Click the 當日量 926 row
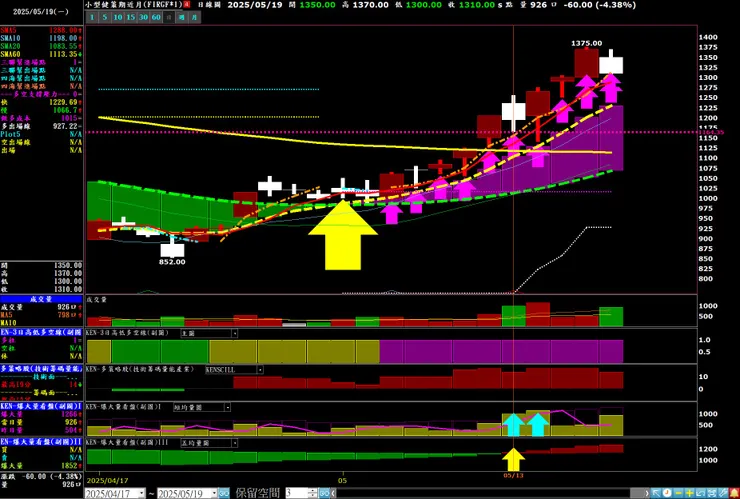The image size is (740, 499). (x=42, y=422)
